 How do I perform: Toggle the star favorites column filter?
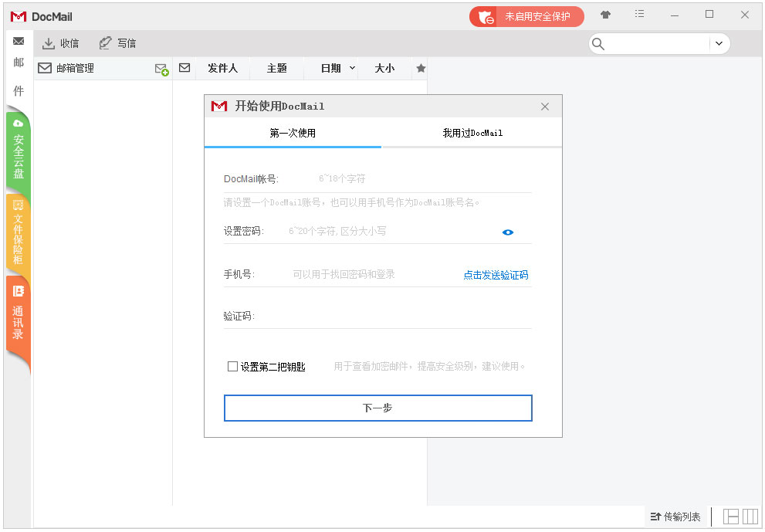click(x=421, y=68)
